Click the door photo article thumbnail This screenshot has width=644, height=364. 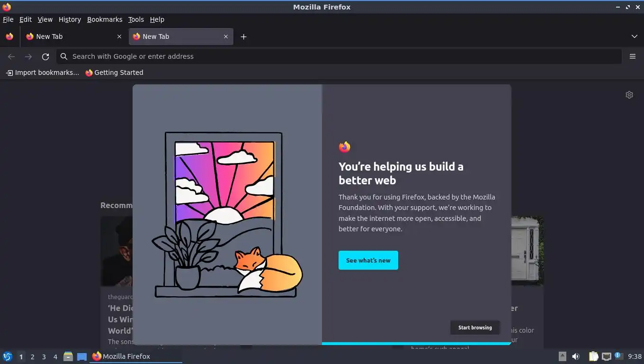[x=528, y=251]
